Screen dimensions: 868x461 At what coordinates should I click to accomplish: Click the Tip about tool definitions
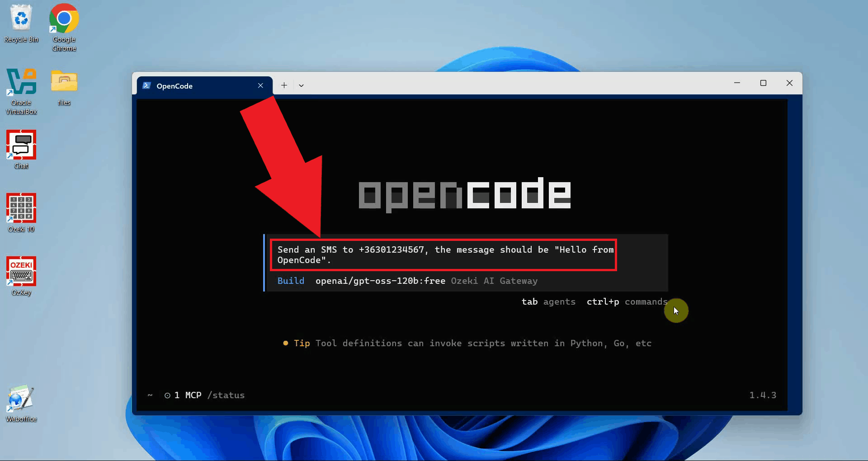[467, 343]
